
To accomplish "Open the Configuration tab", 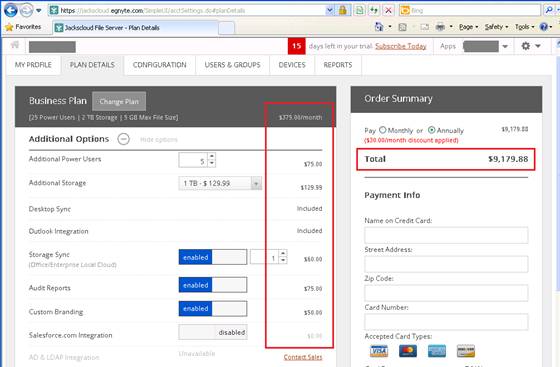I will click(x=160, y=65).
